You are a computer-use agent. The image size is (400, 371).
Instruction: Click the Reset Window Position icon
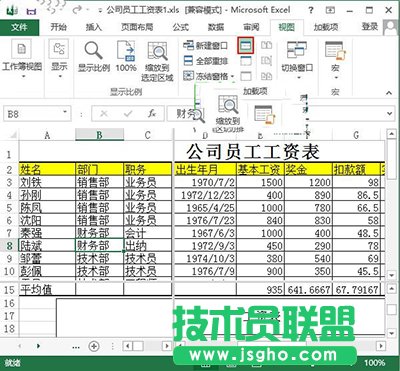pos(266,76)
